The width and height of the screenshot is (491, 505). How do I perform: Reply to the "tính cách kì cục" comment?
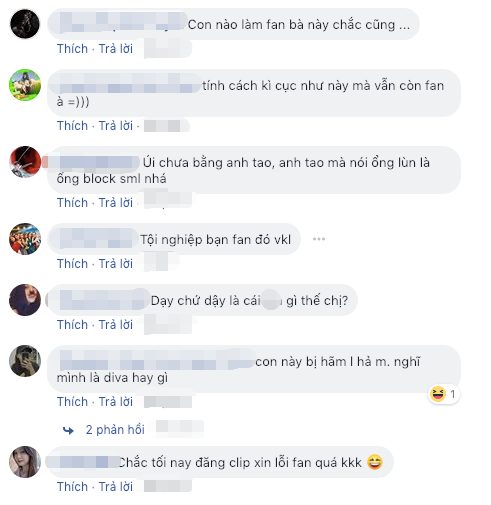tap(116, 126)
